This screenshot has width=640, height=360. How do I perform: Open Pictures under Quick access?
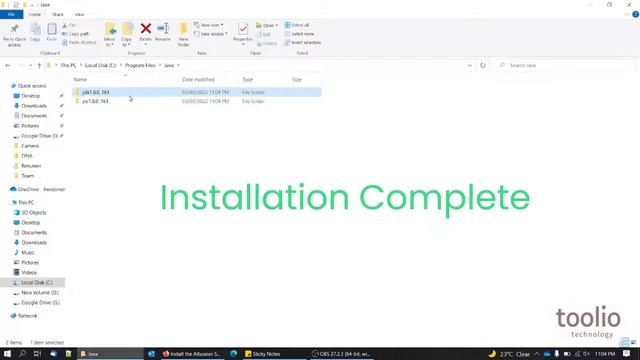(x=30, y=126)
